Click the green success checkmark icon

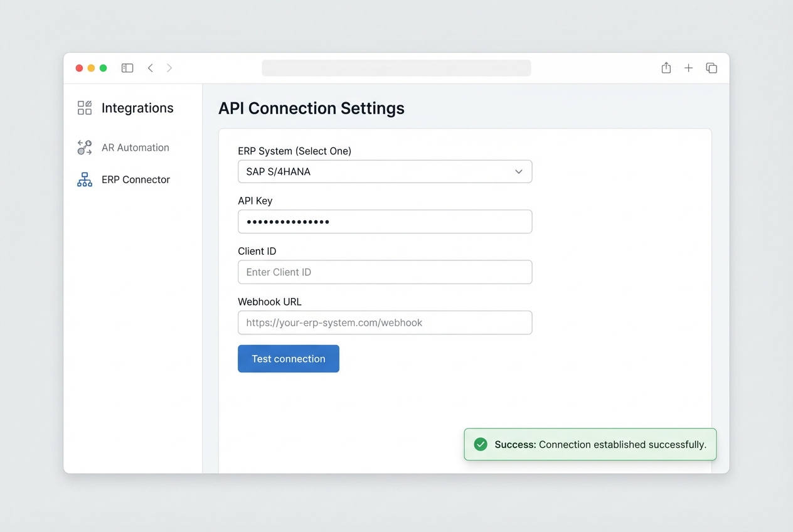[481, 444]
